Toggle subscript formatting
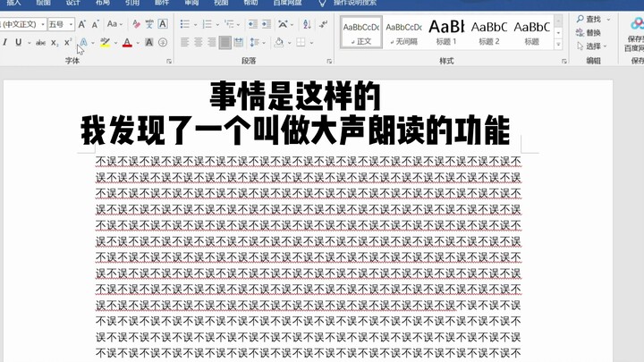644x362 pixels. tap(55, 42)
